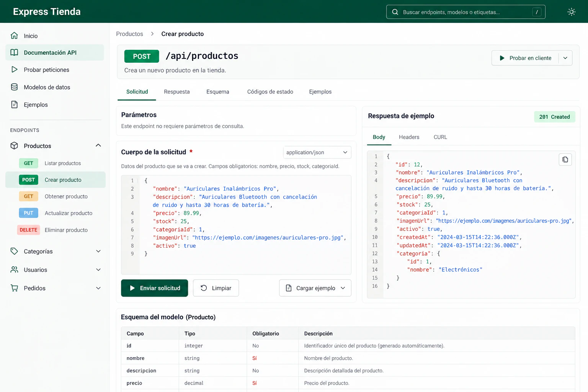
Task: Open PUT Actualizar producto endpoint
Action: [x=56, y=213]
